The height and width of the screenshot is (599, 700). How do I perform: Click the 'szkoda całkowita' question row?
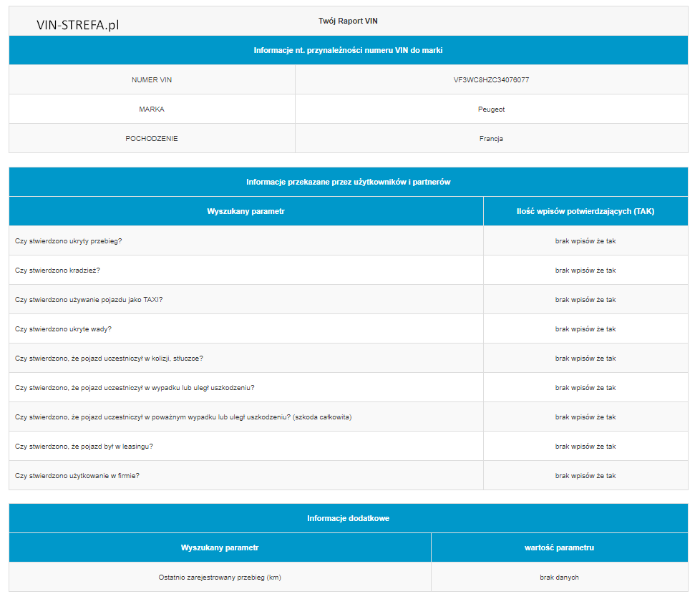(183, 417)
